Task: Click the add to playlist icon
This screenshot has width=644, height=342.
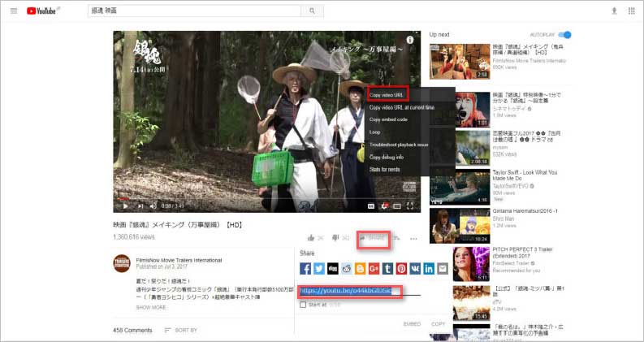Action: [x=396, y=237]
